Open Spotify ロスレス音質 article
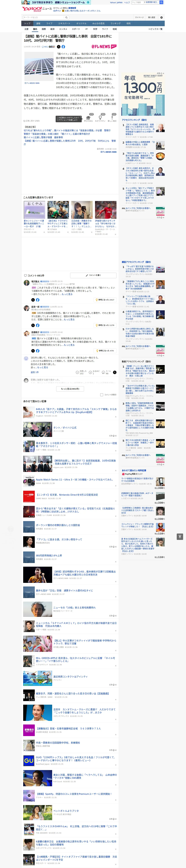The image size is (186, 868). point(74,794)
